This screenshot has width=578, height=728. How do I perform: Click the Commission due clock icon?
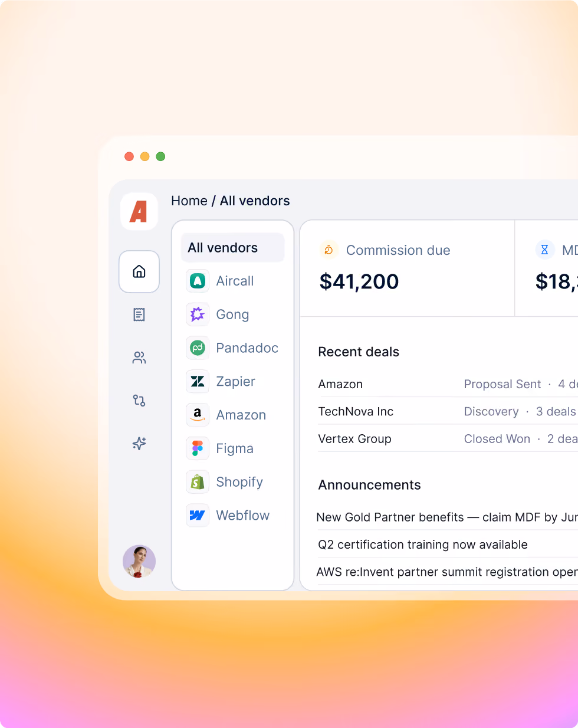329,250
